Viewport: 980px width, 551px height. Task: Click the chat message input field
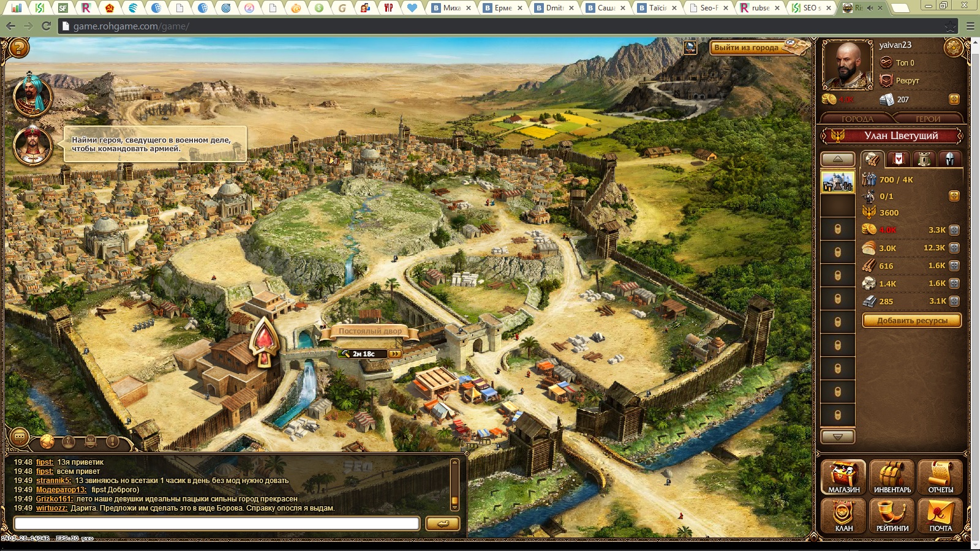coord(217,523)
